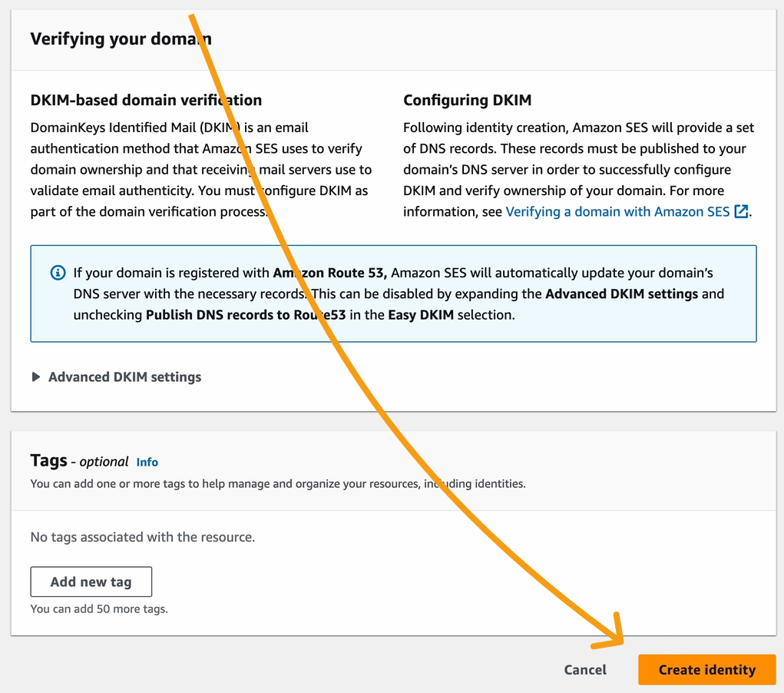Click the info circle icon in the Route 53 notice
This screenshot has height=693, width=784.
58,273
